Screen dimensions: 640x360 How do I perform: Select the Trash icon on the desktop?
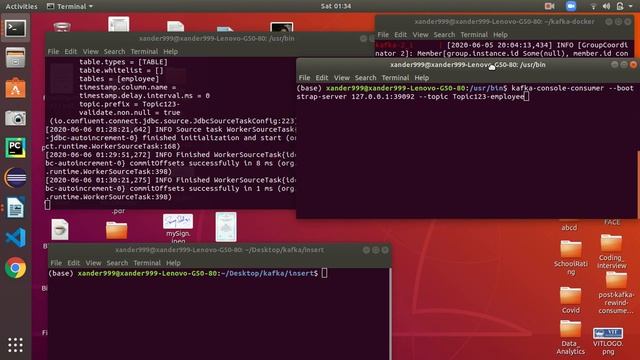[x=62, y=27]
